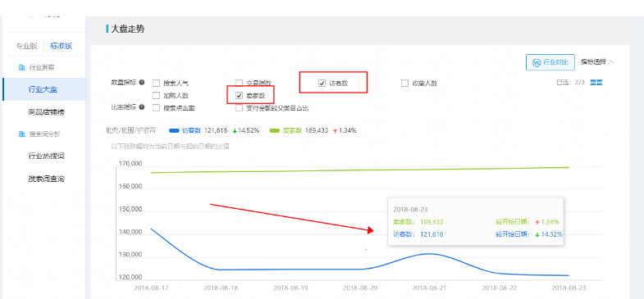Click the 搜索词分析 section icon in sidebar

[22, 134]
